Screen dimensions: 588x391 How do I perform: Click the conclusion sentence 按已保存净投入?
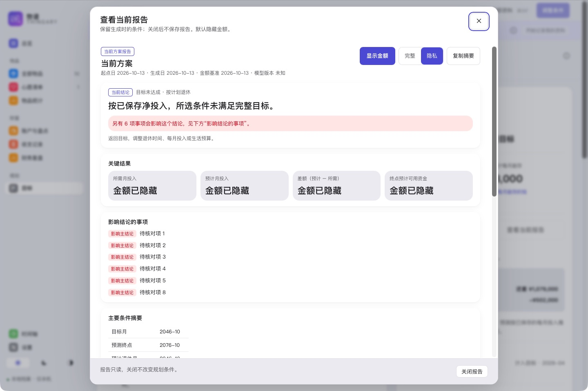point(191,106)
